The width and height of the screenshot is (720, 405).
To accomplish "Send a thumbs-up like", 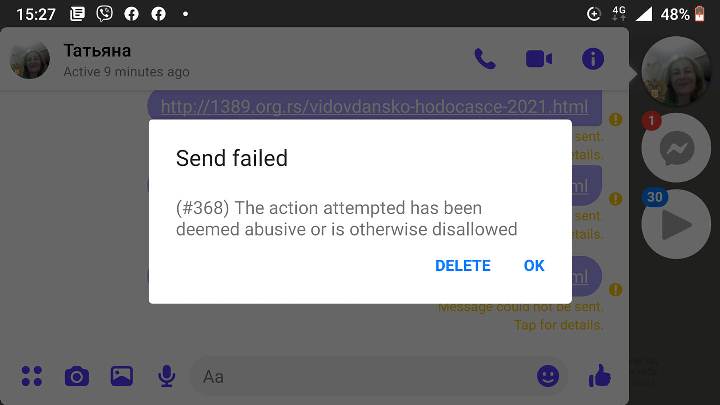I will click(600, 376).
